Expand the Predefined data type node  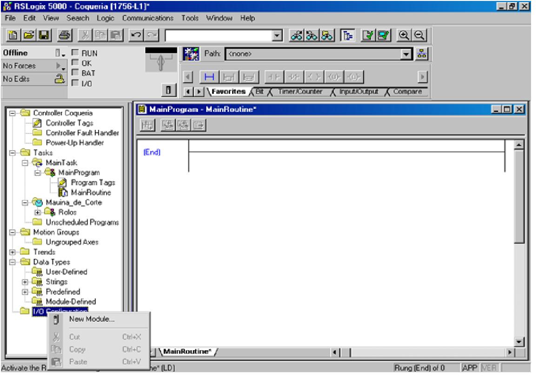pyautogui.click(x=25, y=292)
